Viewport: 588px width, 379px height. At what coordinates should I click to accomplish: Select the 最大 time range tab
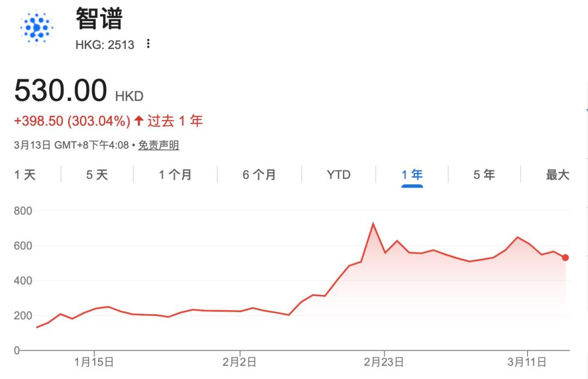(557, 175)
